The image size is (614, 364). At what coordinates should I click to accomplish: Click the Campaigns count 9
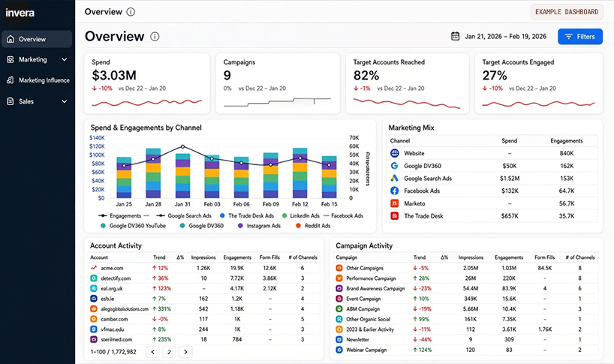[x=227, y=75]
